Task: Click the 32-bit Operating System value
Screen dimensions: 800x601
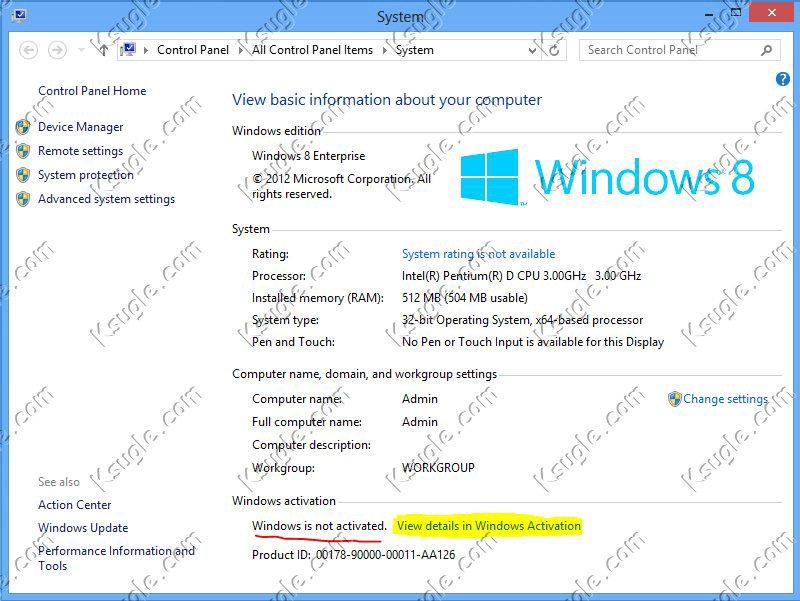Action: (522, 320)
